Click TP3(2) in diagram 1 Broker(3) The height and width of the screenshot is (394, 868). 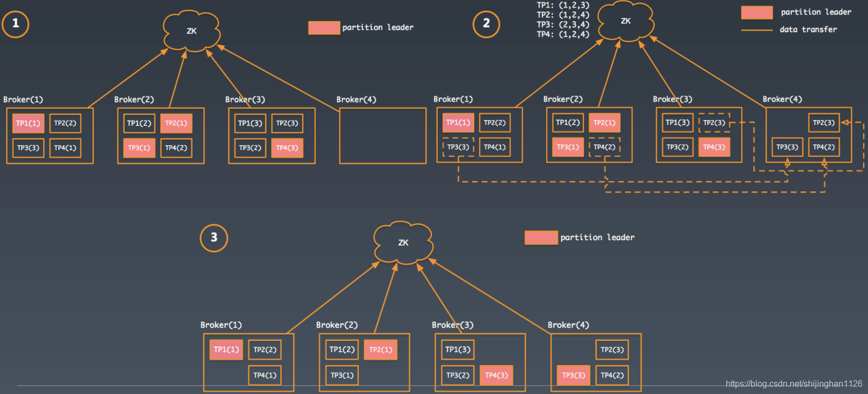point(251,148)
